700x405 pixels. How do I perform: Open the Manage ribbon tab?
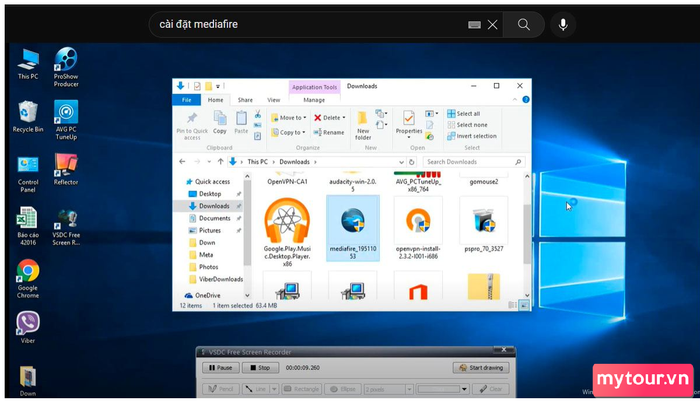coord(314,100)
